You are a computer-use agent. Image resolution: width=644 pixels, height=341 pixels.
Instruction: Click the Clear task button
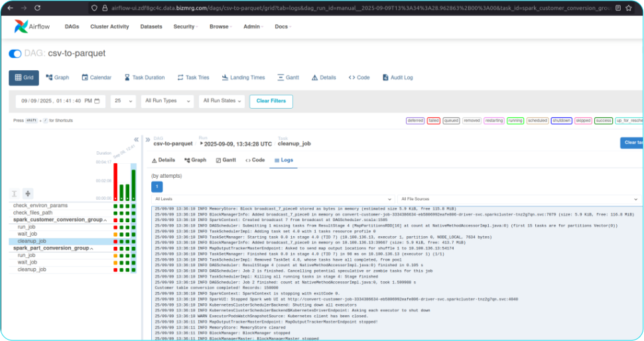click(x=632, y=143)
